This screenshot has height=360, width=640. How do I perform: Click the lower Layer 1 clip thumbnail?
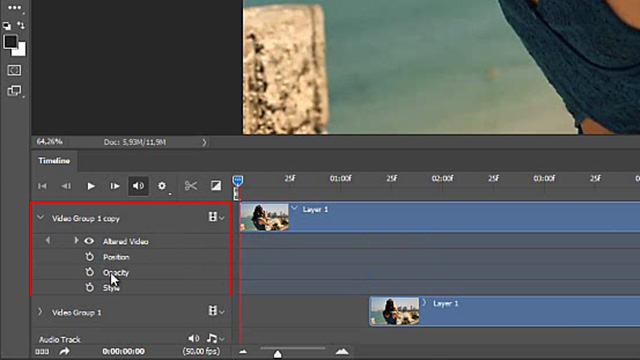click(x=395, y=311)
